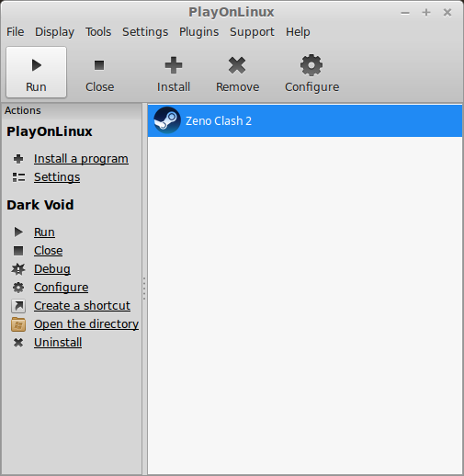464x476 pixels.
Task: Click the Remove X icon in toolbar
Action: click(x=237, y=65)
